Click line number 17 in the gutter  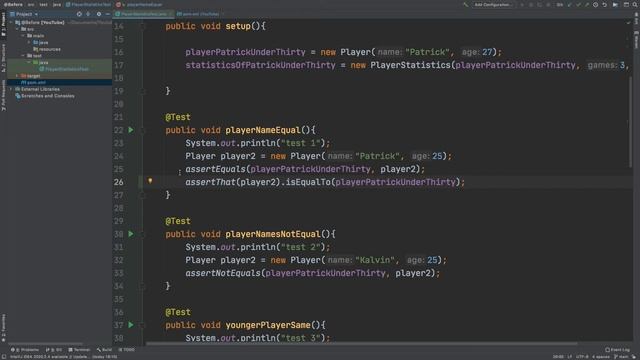[x=118, y=65]
